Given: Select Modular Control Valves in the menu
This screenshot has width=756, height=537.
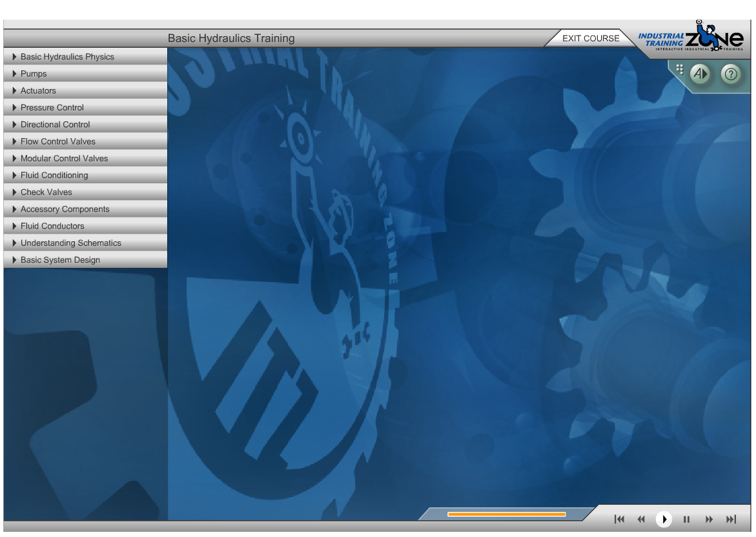Looking at the screenshot, I should (x=85, y=157).
